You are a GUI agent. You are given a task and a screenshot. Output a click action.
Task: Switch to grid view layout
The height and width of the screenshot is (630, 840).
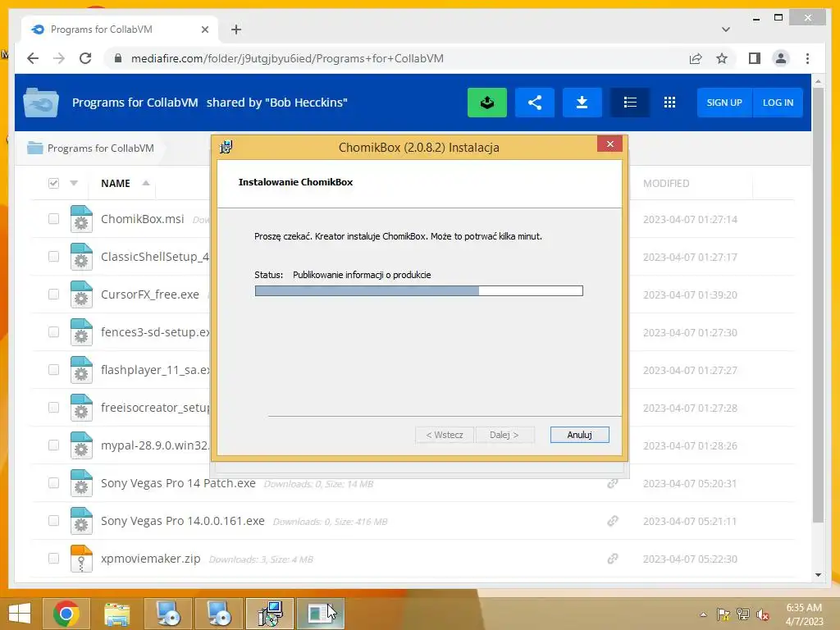669,103
